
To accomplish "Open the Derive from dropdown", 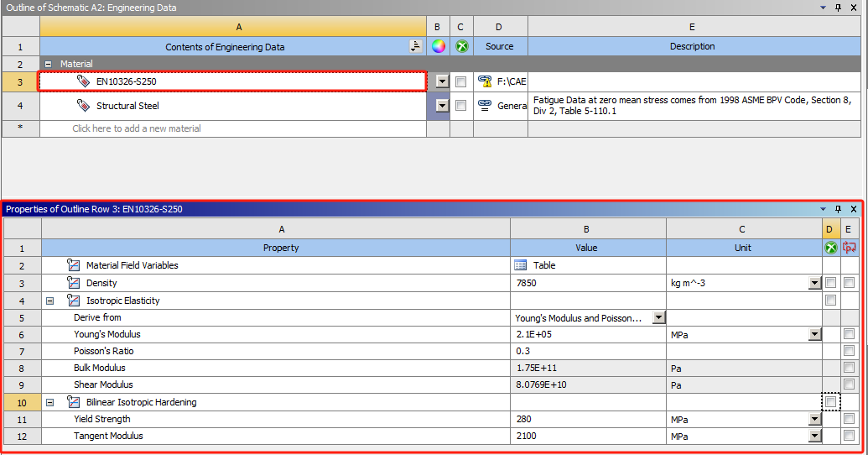I will (658, 317).
